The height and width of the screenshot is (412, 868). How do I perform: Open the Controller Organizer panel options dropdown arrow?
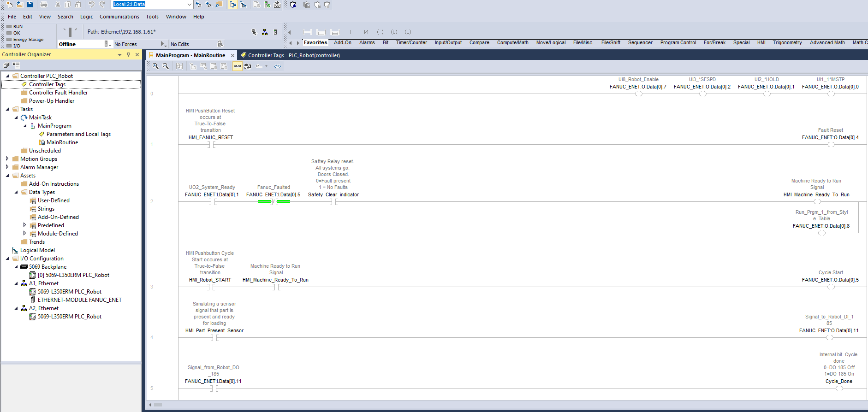point(119,55)
